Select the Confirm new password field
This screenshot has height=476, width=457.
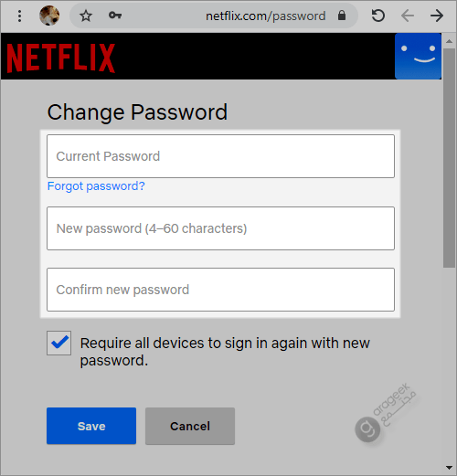click(x=220, y=290)
